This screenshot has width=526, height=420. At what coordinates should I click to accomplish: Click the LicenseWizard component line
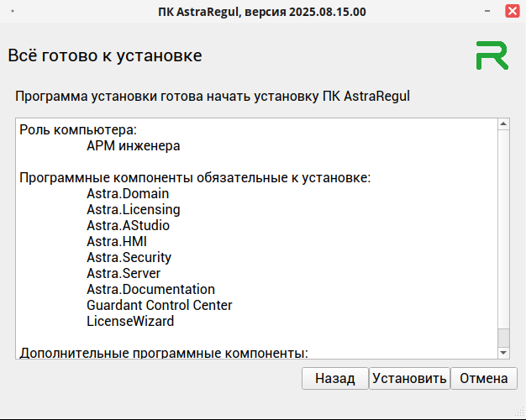[130, 322]
